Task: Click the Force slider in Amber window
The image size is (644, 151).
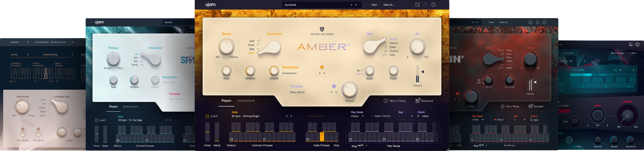Action: [x=207, y=132]
